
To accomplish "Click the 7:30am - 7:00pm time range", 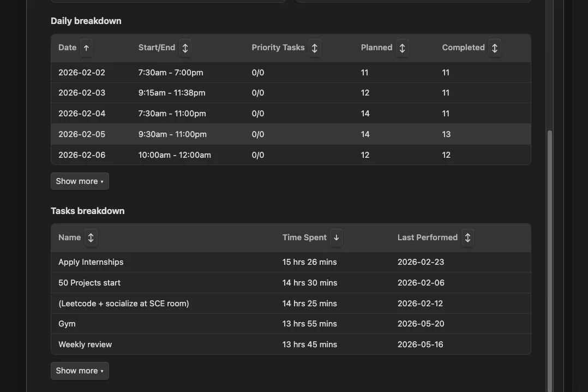I will coord(171,73).
